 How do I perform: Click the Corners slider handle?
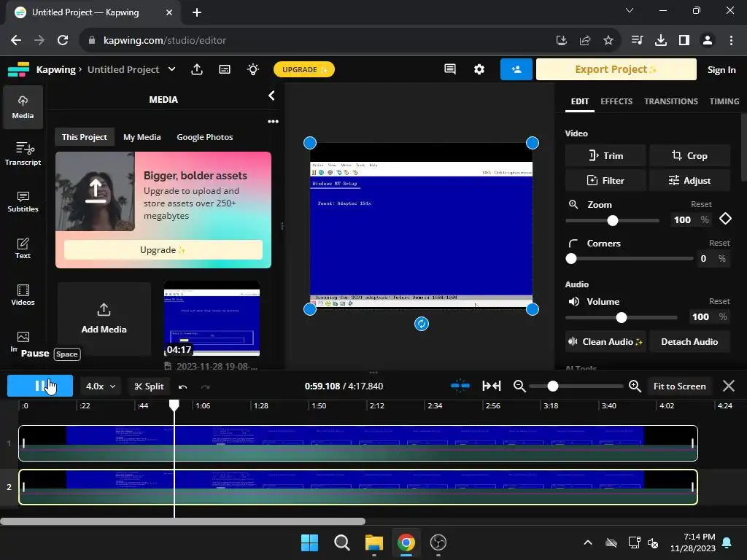571,259
